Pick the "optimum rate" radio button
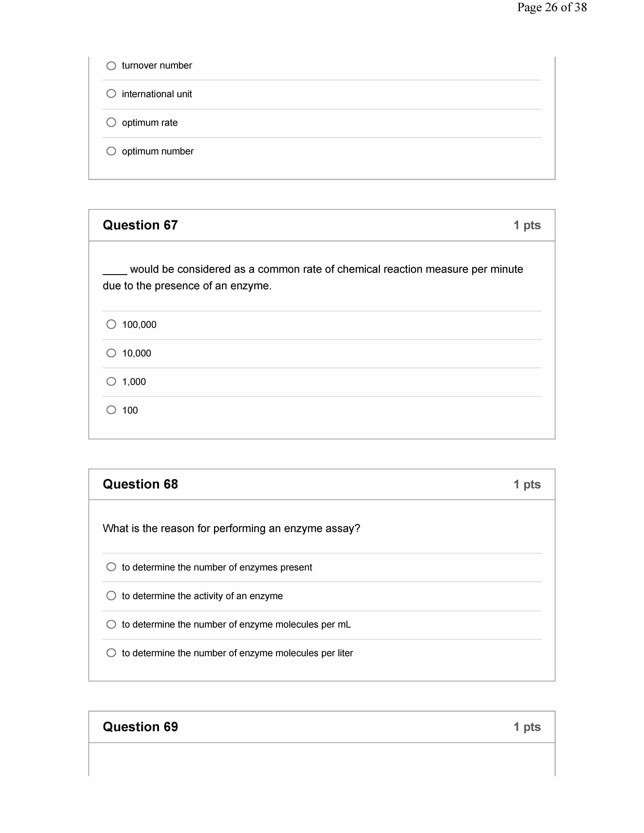644x833 pixels. click(111, 122)
